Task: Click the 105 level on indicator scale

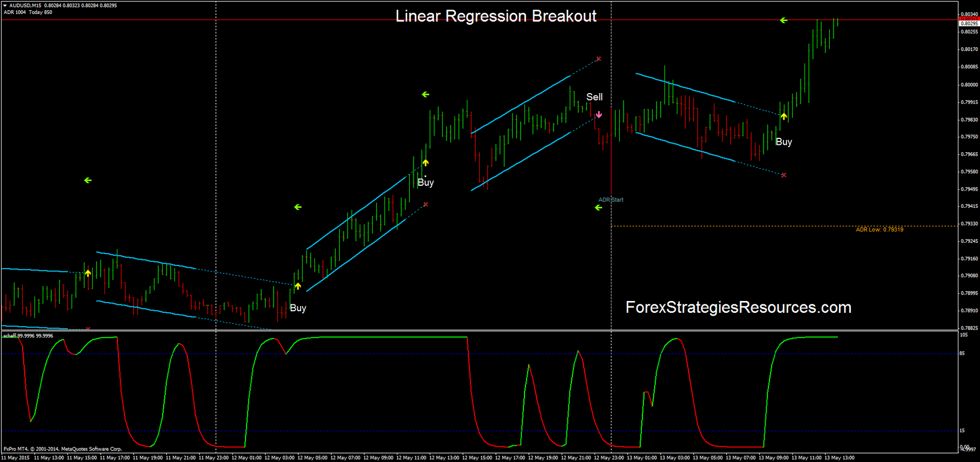Action: (963, 335)
